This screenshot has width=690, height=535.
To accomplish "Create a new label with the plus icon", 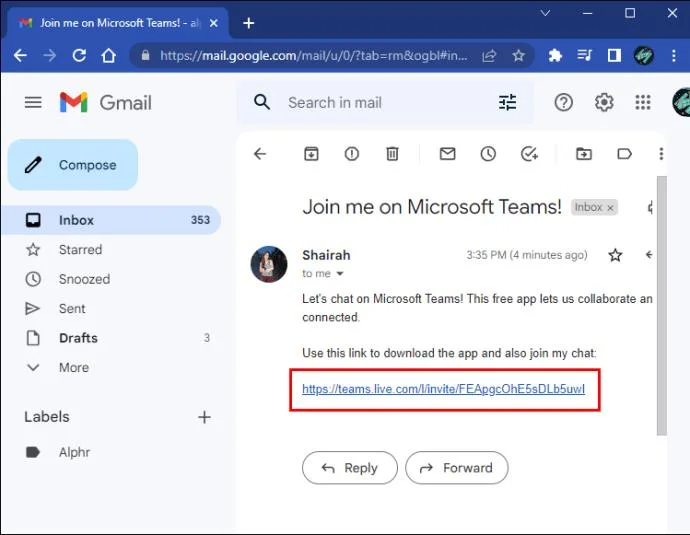I will pos(204,417).
